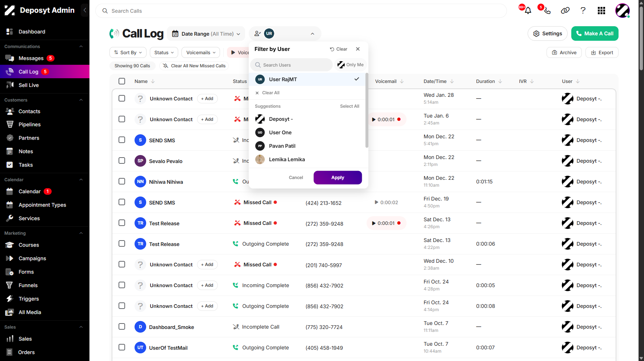644x361 pixels.
Task: Click the filter popup list scrollbar
Action: (x=367, y=110)
